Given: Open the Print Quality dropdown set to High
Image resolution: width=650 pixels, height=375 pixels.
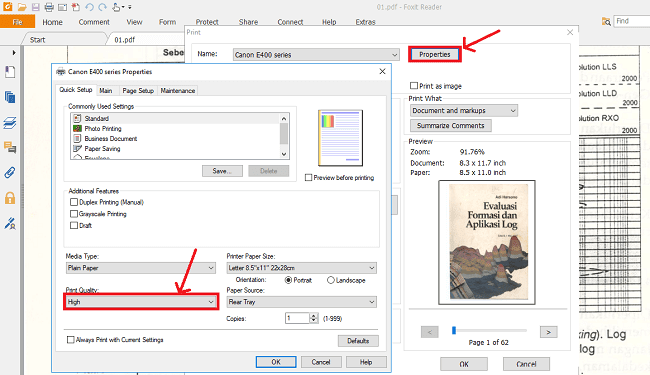Looking at the screenshot, I should [x=141, y=302].
